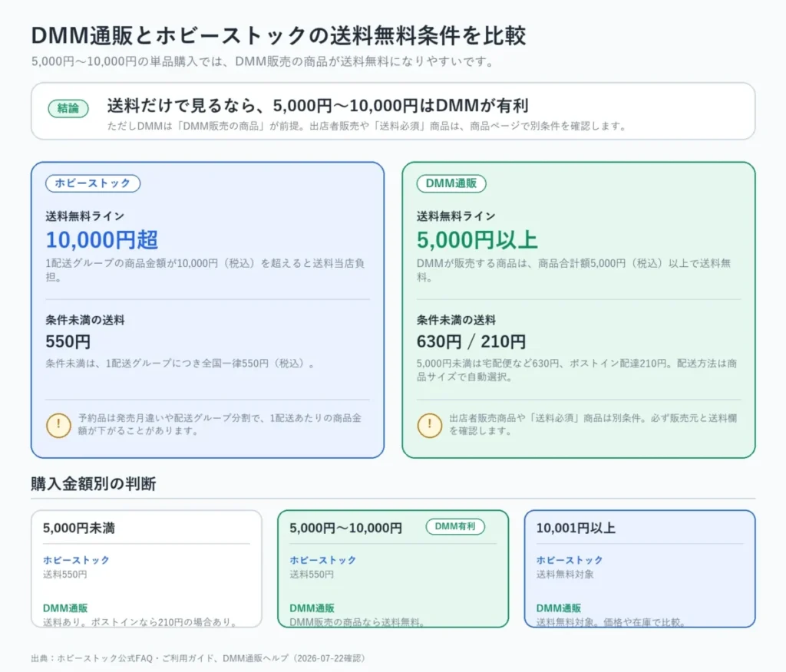786x672 pixels.
Task: Click the text starting DMMが販売する商品は
Action: tap(573, 270)
